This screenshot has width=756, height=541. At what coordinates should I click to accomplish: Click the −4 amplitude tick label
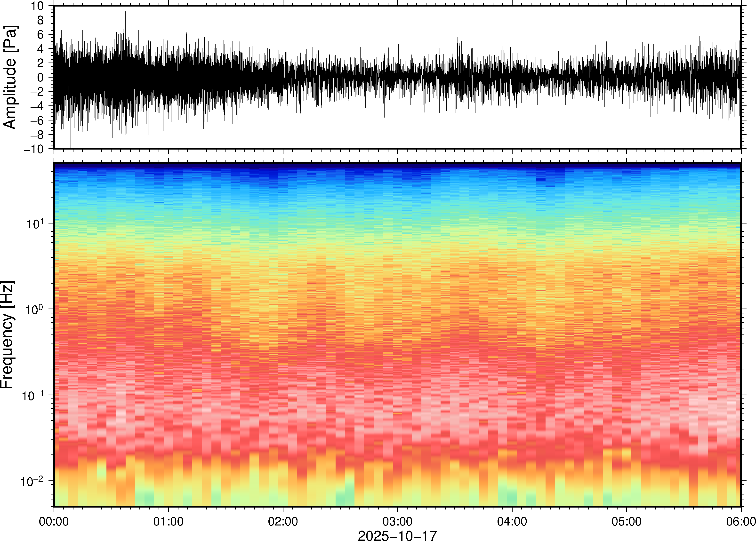(37, 106)
